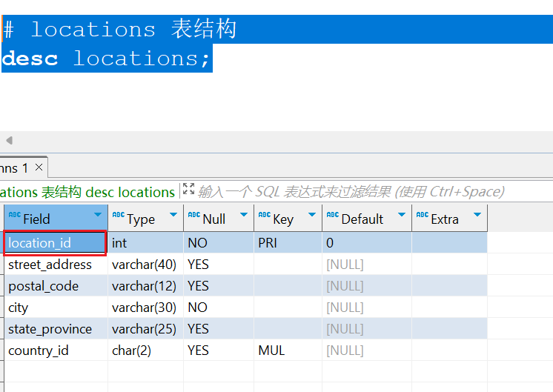The height and width of the screenshot is (392, 553).
Task: Select the street_address field cell
Action: (x=50, y=265)
